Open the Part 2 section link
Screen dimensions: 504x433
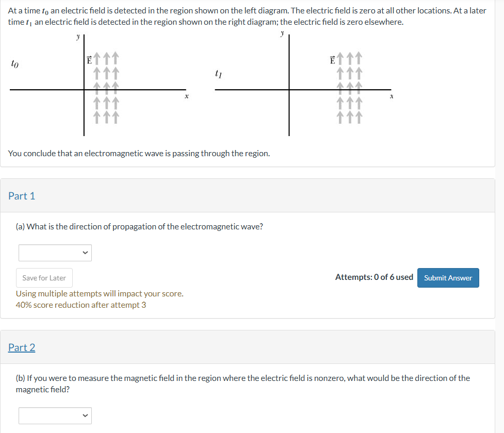coord(22,347)
